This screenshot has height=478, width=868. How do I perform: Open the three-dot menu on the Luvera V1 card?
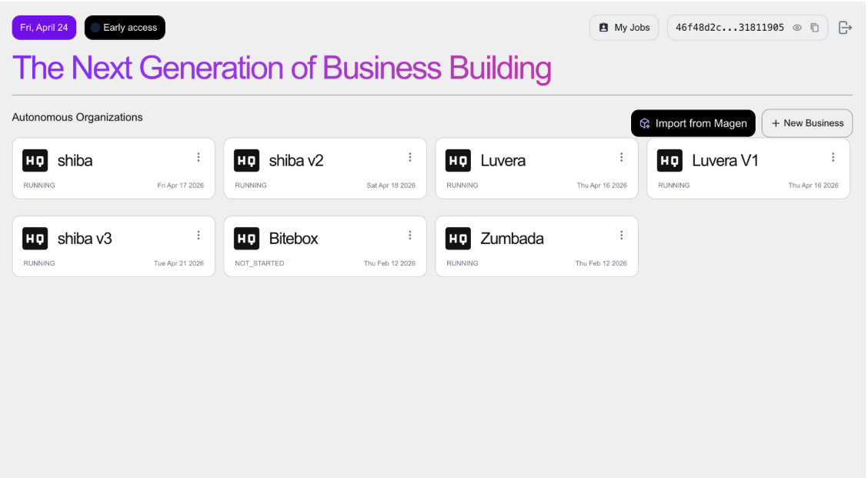coord(833,157)
